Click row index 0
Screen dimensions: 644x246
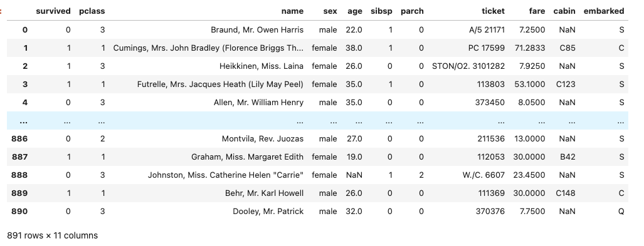[x=25, y=30]
